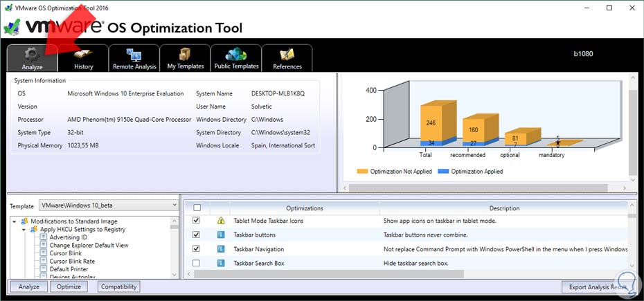
Task: Open the References tab
Action: pyautogui.click(x=287, y=58)
